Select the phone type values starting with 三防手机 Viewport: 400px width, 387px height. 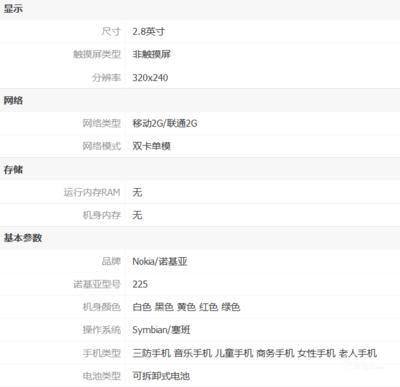click(x=255, y=353)
